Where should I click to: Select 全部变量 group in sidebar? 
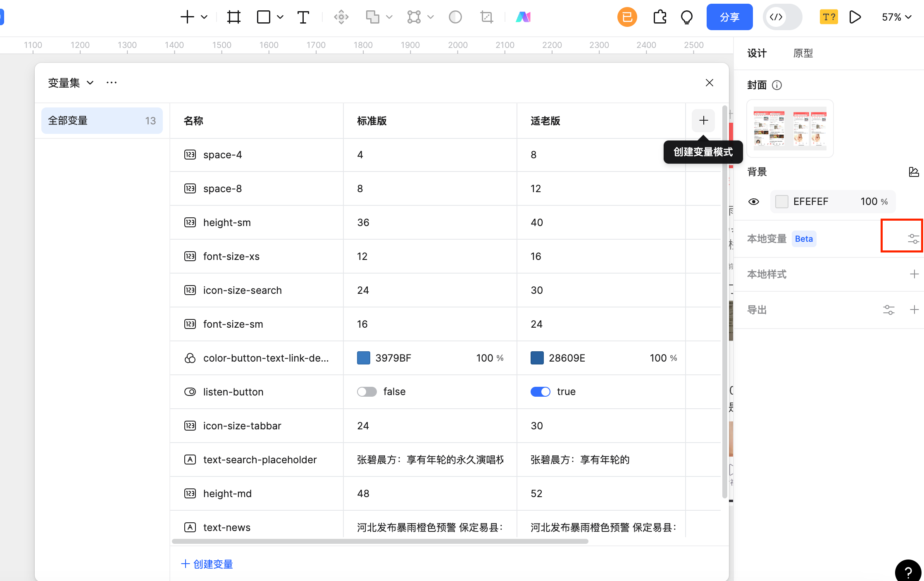coord(102,121)
